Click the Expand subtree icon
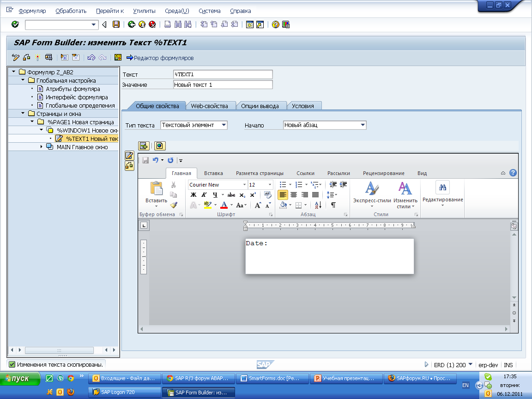The width and height of the screenshot is (532, 399). (x=64, y=57)
